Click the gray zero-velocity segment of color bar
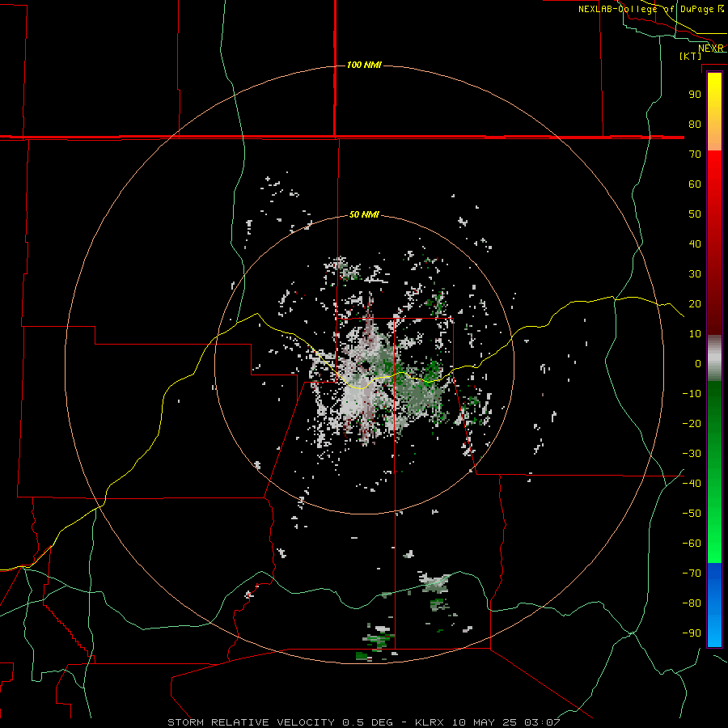The height and width of the screenshot is (728, 728). pyautogui.click(x=714, y=358)
